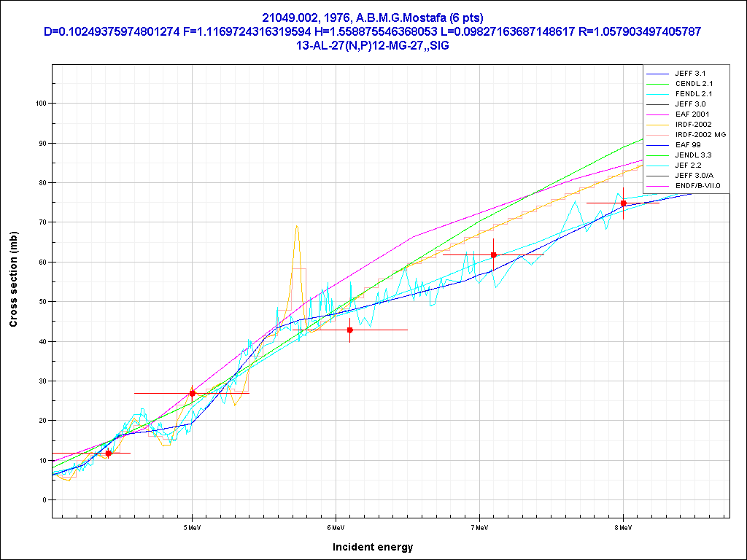Click the 7 MeV tick label
Viewport: 747px width, 560px height.
pos(479,526)
